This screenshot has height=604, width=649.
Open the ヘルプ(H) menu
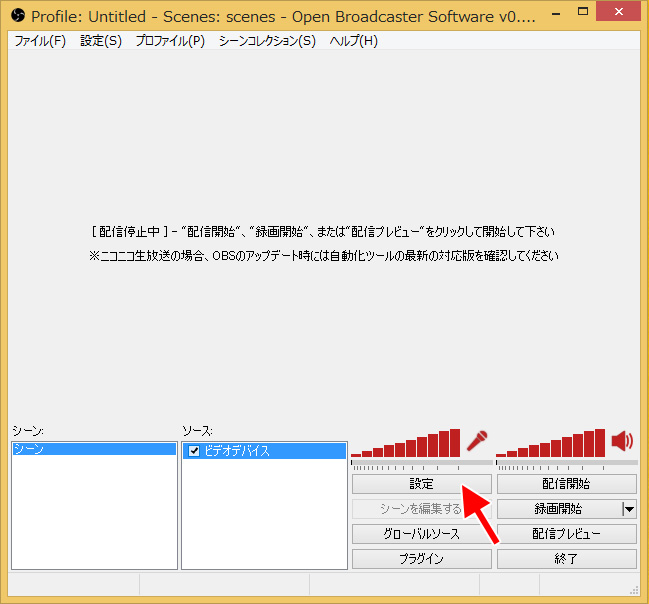pos(353,41)
